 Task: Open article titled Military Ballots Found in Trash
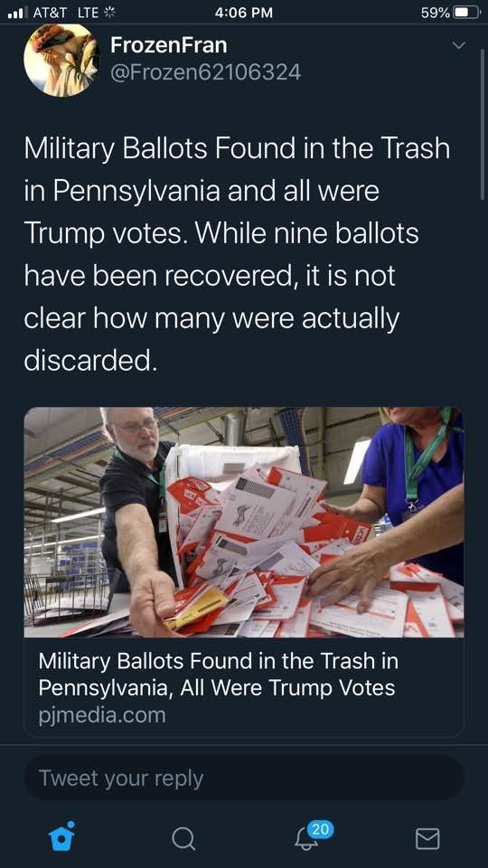218,675
